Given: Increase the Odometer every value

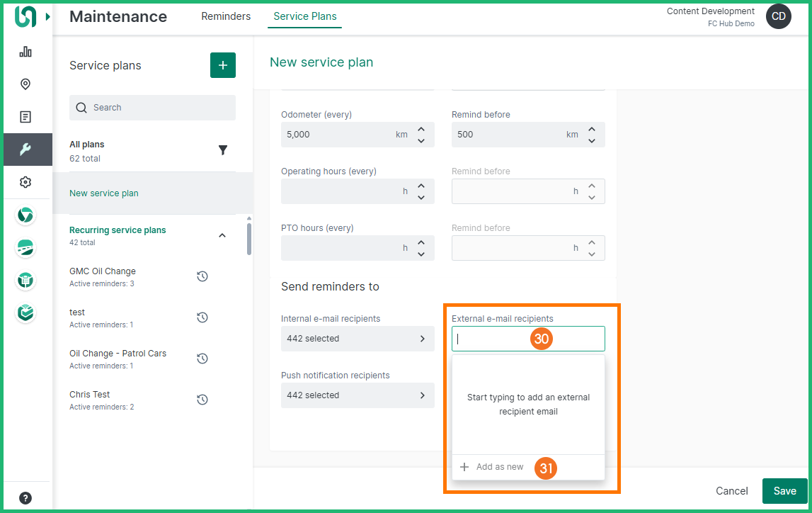Looking at the screenshot, I should coord(421,129).
